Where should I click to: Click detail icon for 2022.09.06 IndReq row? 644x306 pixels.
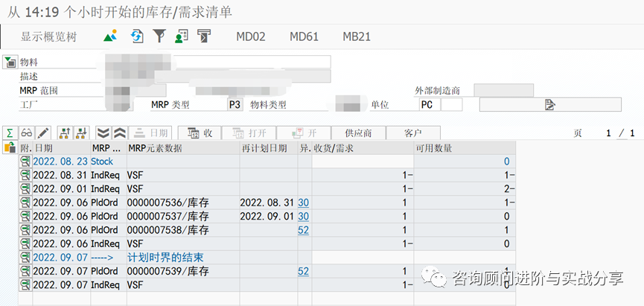(x=26, y=243)
